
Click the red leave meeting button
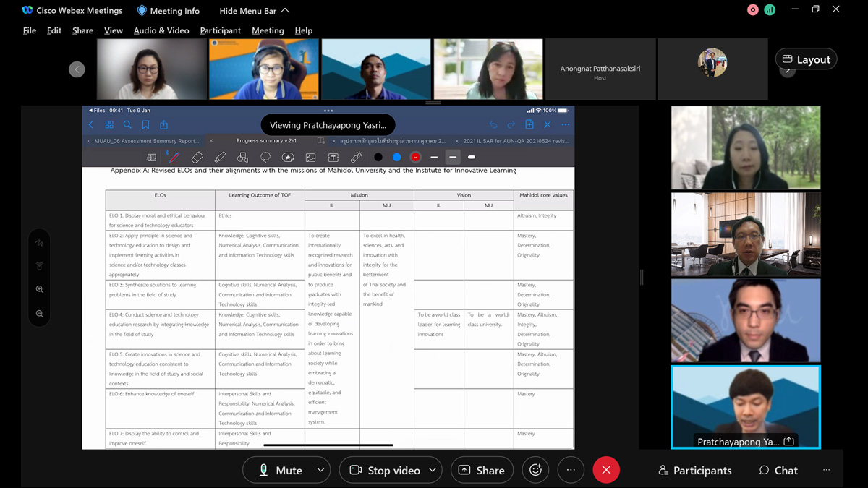(606, 470)
